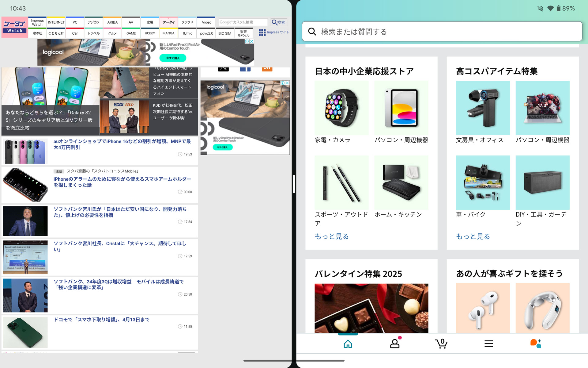Open the Galaxy S25 carrier comparison feature
Viewport: 588px width, 368px height.
click(x=51, y=101)
